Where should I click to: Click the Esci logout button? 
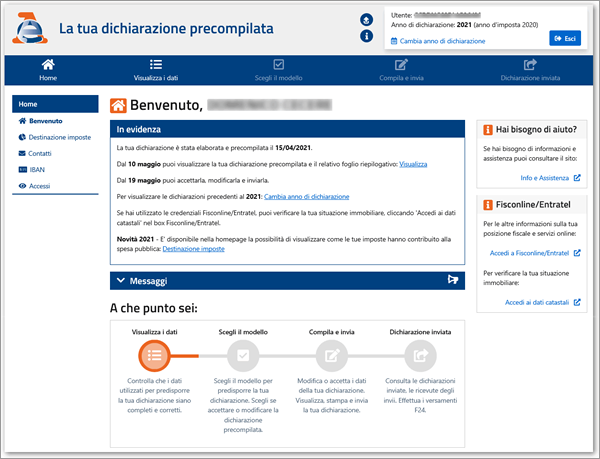565,38
